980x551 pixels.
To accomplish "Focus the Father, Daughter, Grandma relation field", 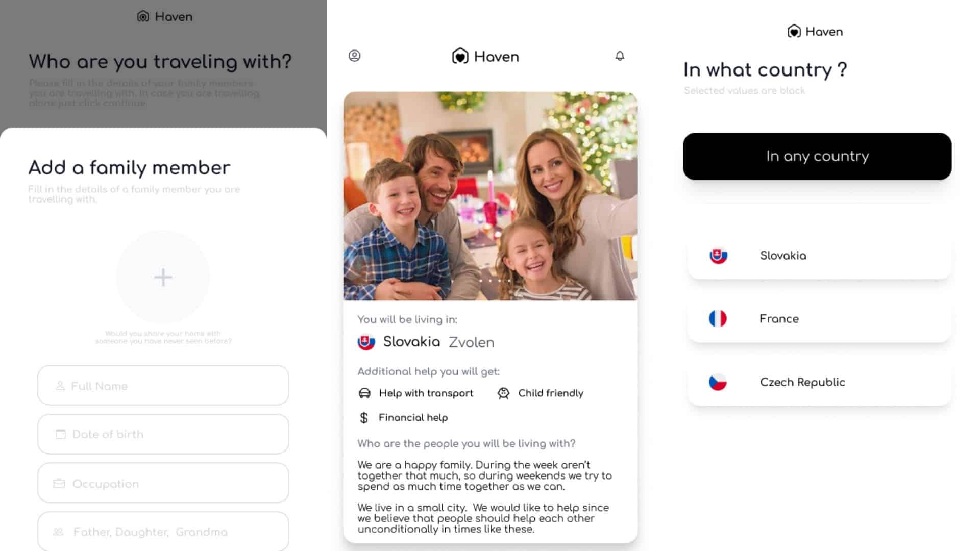I will pyautogui.click(x=163, y=532).
